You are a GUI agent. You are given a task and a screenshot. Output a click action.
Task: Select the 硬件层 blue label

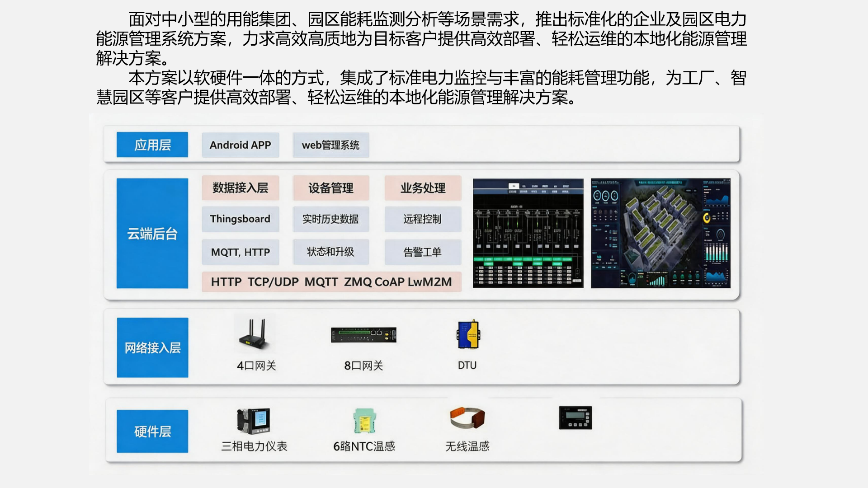[x=152, y=431]
